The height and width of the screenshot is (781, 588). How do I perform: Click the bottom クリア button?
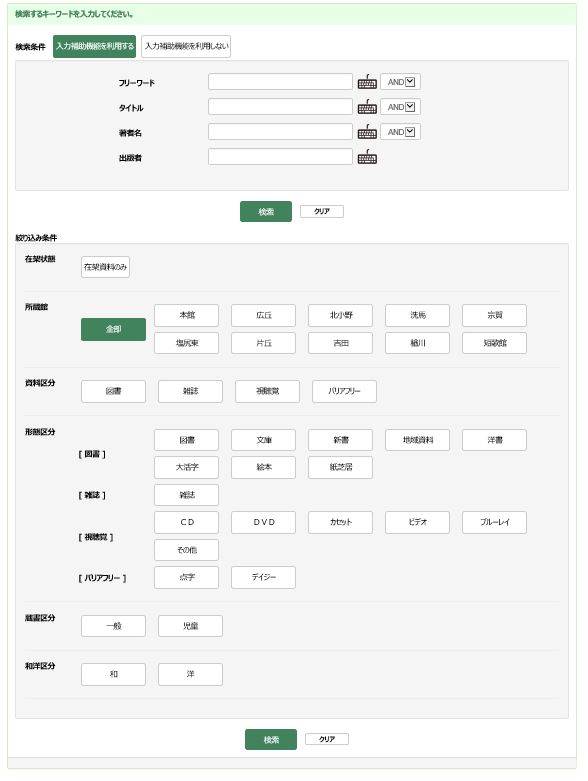click(327, 739)
